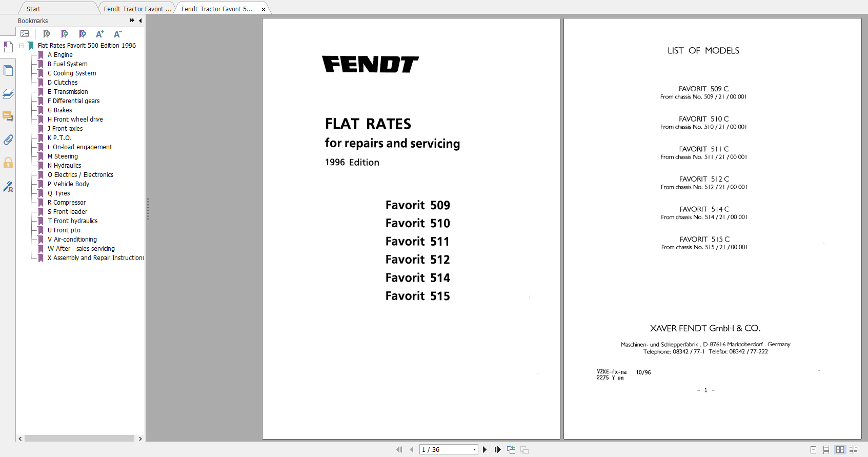The image size is (868, 457).
Task: Switch to the Start tab
Action: pos(33,9)
